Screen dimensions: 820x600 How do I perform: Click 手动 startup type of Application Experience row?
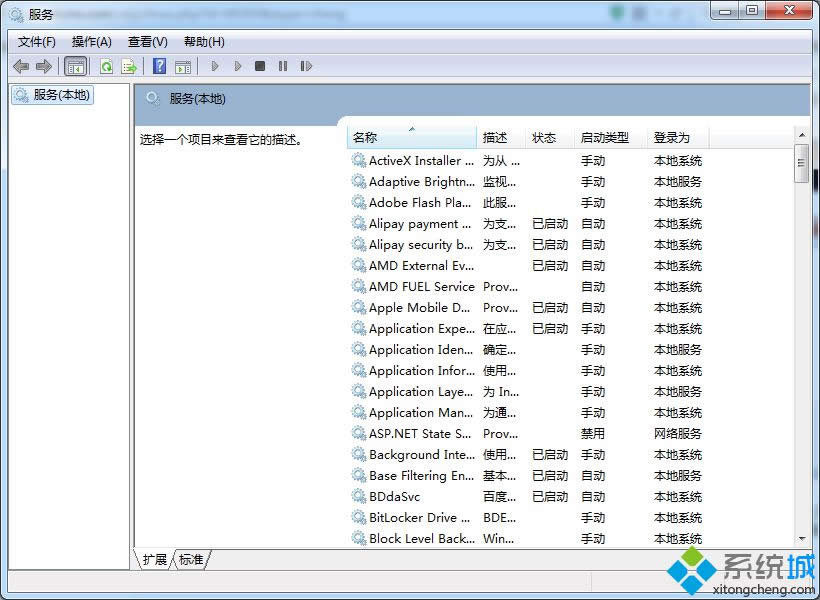593,328
